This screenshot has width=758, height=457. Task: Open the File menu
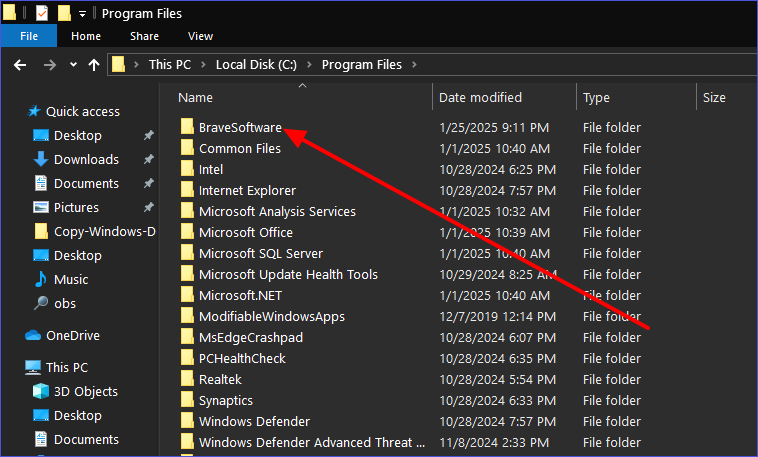pyautogui.click(x=29, y=36)
